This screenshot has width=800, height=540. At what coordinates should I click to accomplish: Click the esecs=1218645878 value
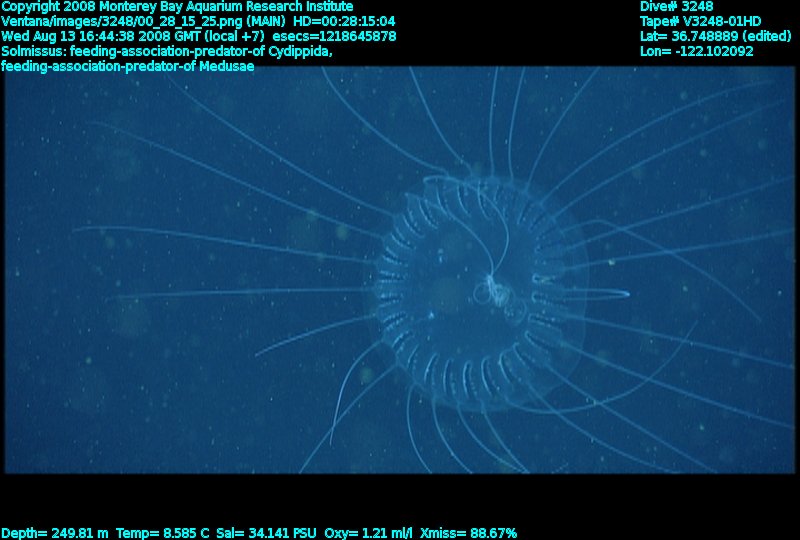pyautogui.click(x=335, y=37)
